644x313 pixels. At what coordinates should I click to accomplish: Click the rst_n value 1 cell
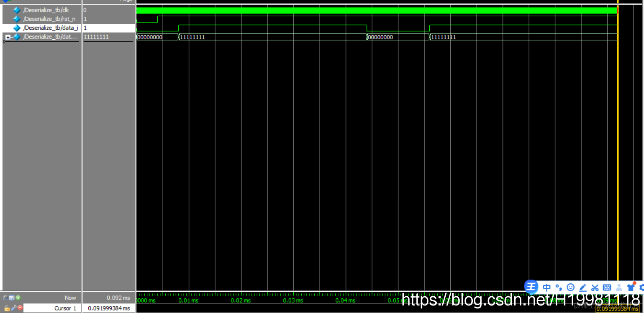[x=109, y=19]
